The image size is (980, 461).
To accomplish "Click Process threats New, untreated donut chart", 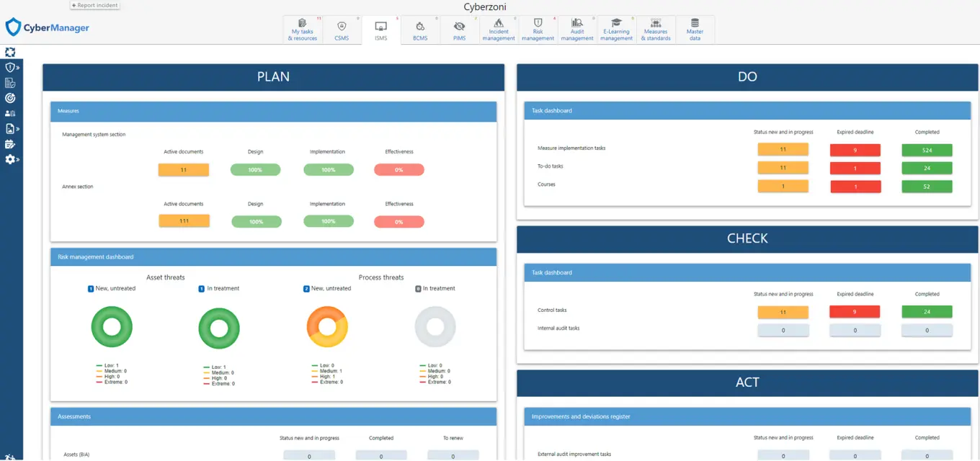I will pos(327,327).
